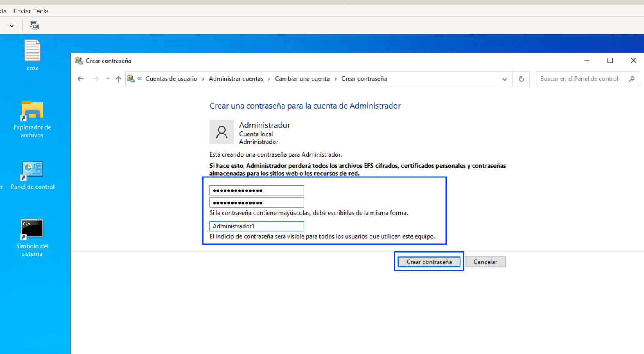Click the user accounts icon in address bar
Image resolution: width=644 pixels, height=354 pixels.
(131, 78)
